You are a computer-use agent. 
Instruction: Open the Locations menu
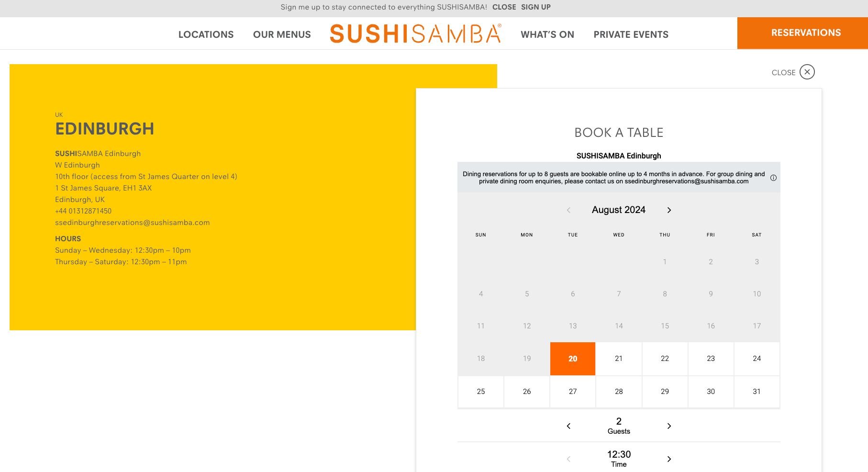pyautogui.click(x=206, y=34)
